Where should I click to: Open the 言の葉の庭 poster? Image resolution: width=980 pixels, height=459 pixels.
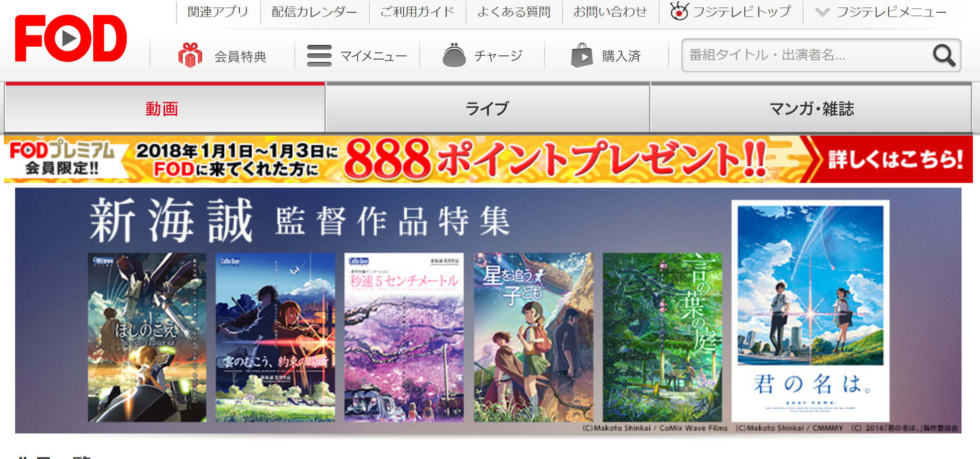[662, 338]
